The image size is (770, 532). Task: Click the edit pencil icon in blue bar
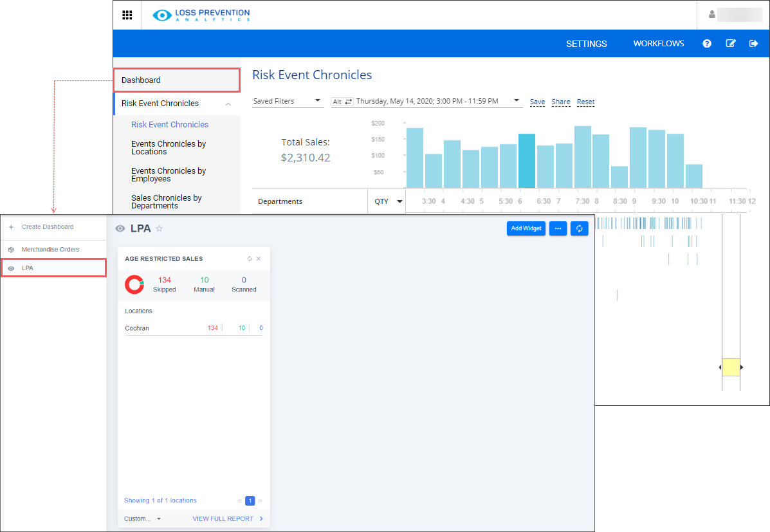click(731, 44)
